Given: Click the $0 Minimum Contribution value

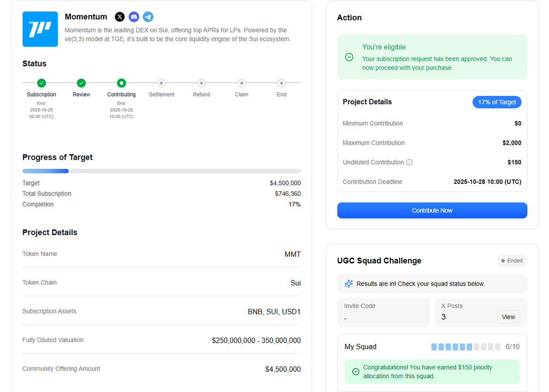Looking at the screenshot, I should click(517, 124).
